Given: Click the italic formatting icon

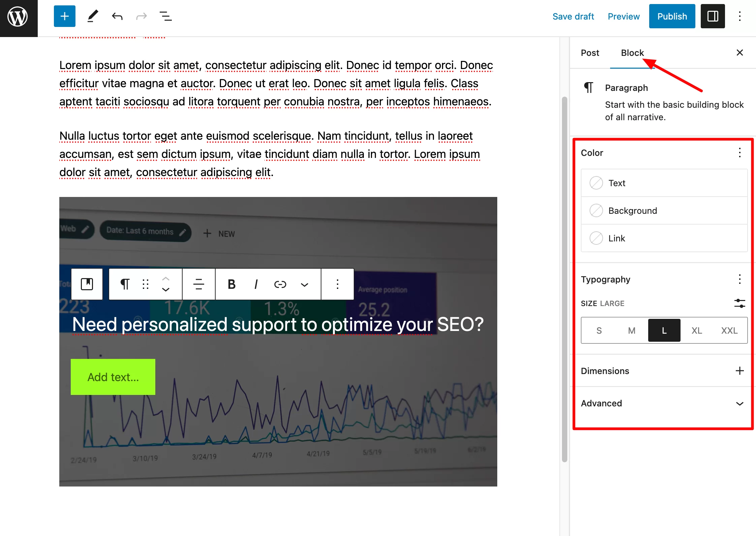Looking at the screenshot, I should coord(256,284).
